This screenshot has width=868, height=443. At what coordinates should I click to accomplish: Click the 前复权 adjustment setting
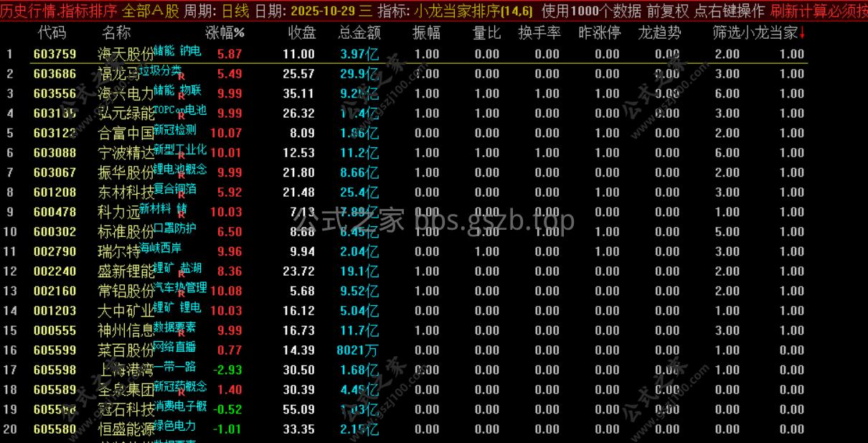(x=667, y=11)
